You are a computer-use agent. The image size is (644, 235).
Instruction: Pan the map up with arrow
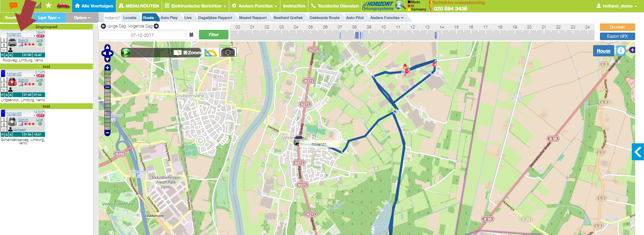[107, 47]
